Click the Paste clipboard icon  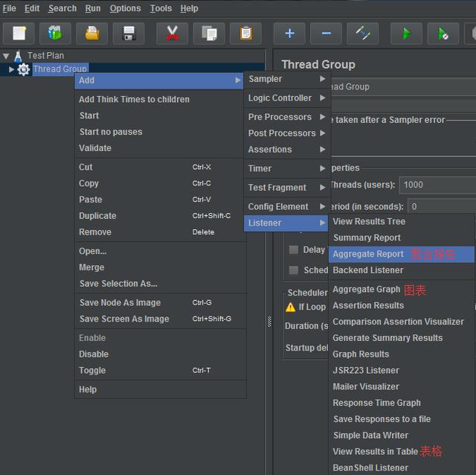click(x=246, y=34)
